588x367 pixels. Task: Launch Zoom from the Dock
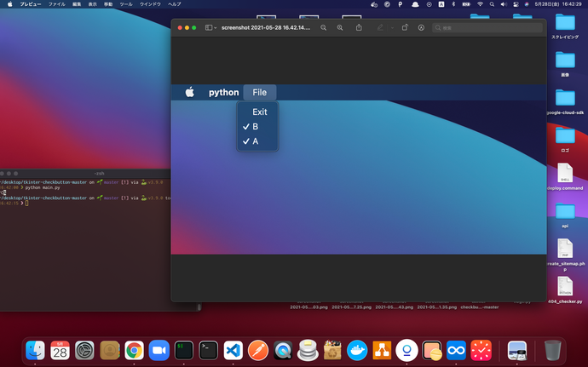159,351
